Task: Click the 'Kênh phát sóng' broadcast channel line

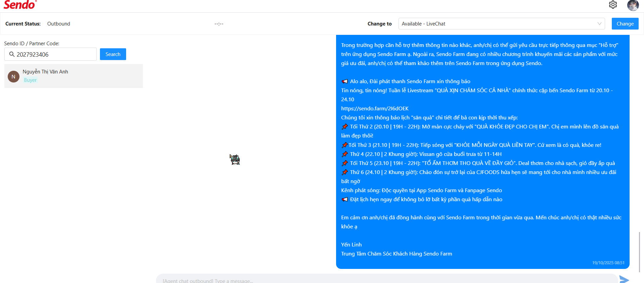Action: [x=422, y=190]
